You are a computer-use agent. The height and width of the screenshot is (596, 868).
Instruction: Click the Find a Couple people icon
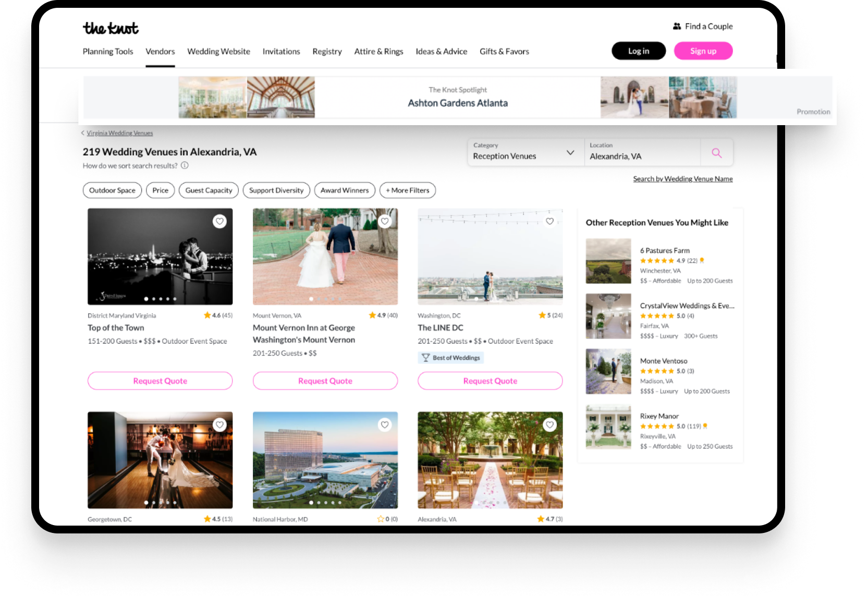[677, 26]
